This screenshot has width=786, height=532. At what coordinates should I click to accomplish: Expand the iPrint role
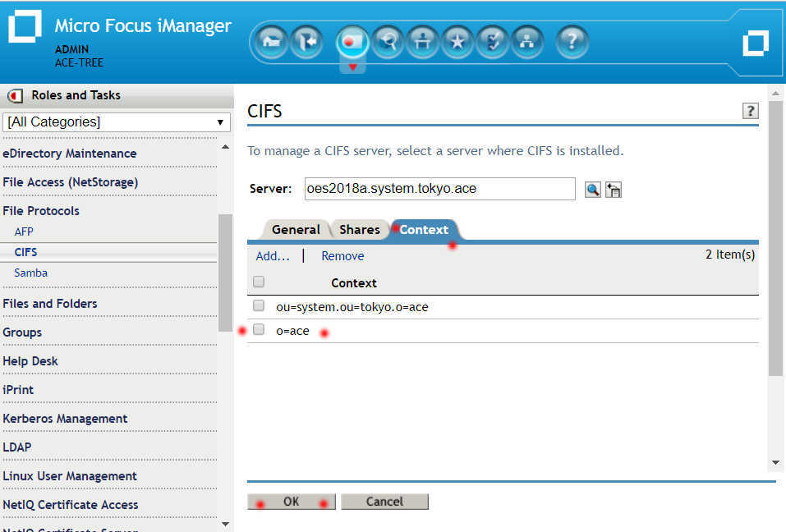tap(18, 390)
